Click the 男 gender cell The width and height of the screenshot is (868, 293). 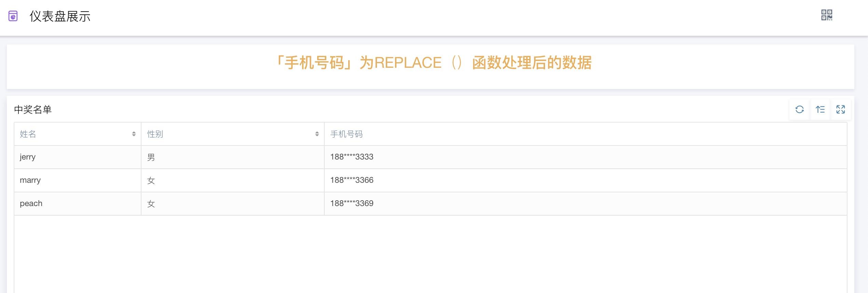coord(151,157)
